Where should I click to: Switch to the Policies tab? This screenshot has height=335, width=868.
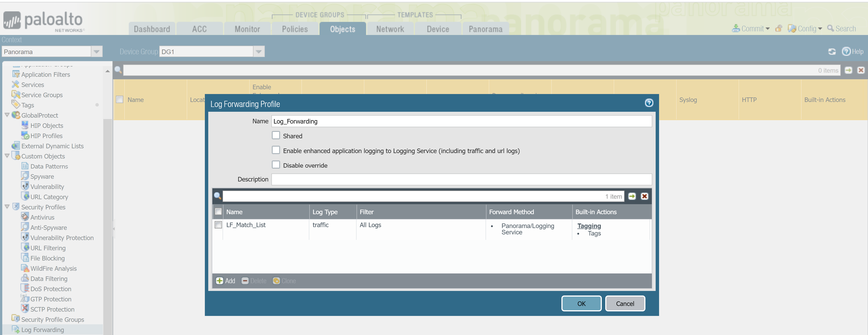[x=295, y=29]
